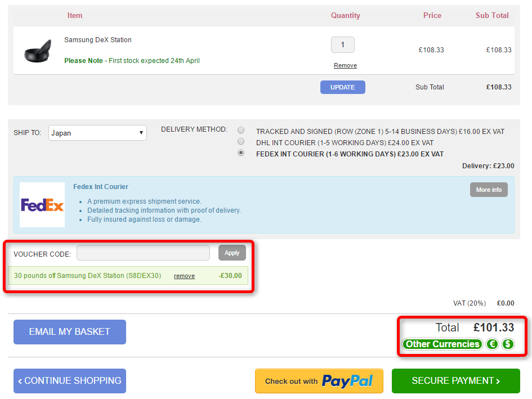532x399 pixels.
Task: Click the Fedex Int Courier heading
Action: coord(101,187)
